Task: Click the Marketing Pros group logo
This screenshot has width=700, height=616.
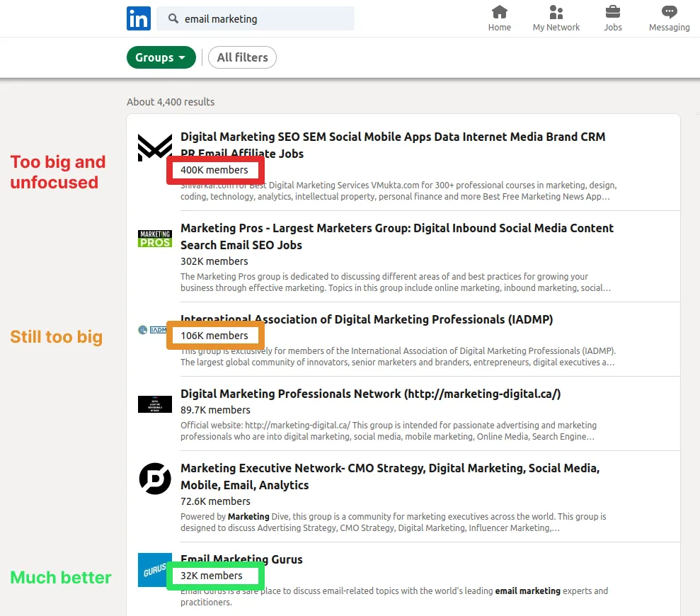Action: [x=155, y=239]
